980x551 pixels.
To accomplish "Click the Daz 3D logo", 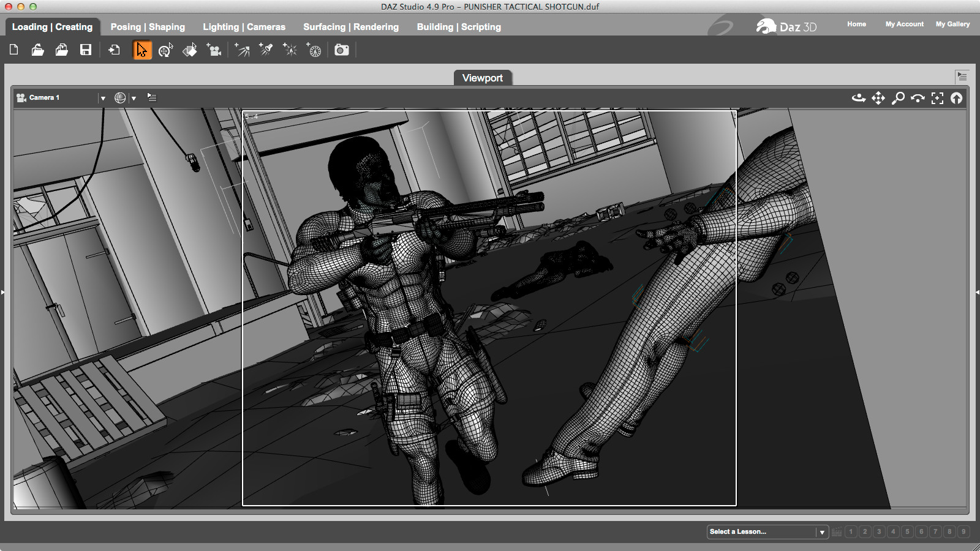I will click(786, 26).
